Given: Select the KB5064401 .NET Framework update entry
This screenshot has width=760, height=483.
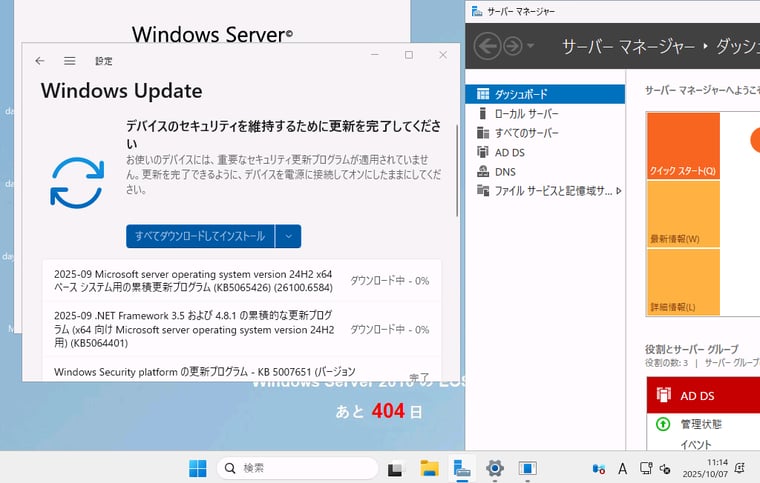Looking at the screenshot, I should click(242, 329).
